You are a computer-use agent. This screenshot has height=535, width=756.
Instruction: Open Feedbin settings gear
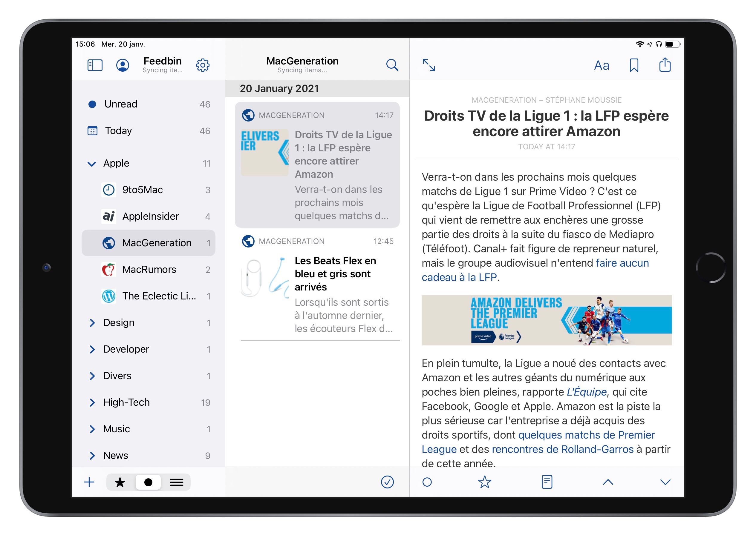(x=202, y=65)
